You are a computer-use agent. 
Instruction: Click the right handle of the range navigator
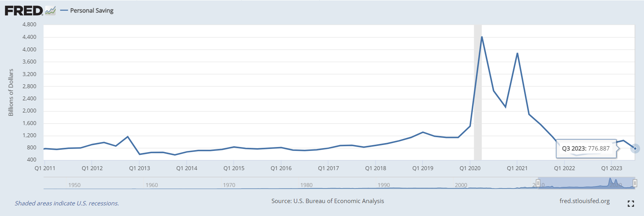635,183
